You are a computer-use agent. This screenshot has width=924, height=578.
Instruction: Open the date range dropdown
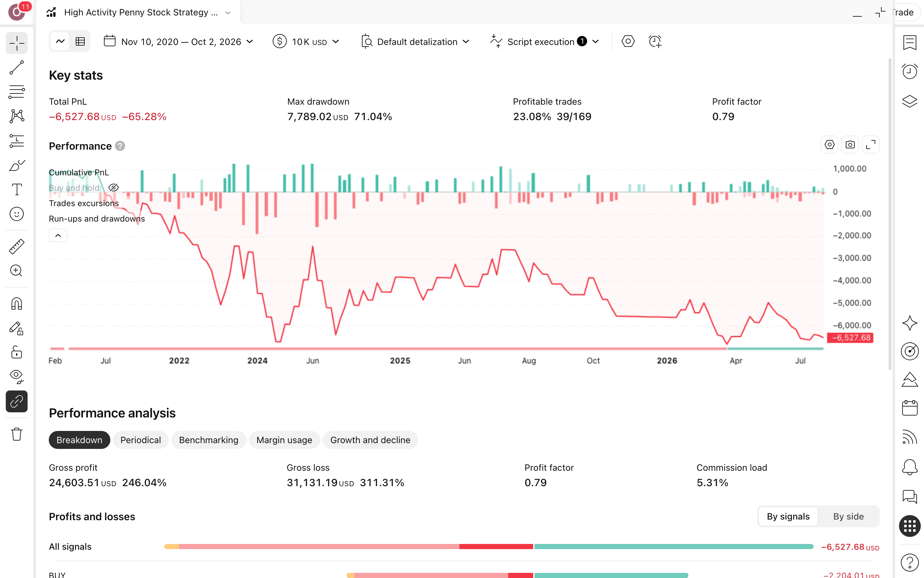coord(178,41)
